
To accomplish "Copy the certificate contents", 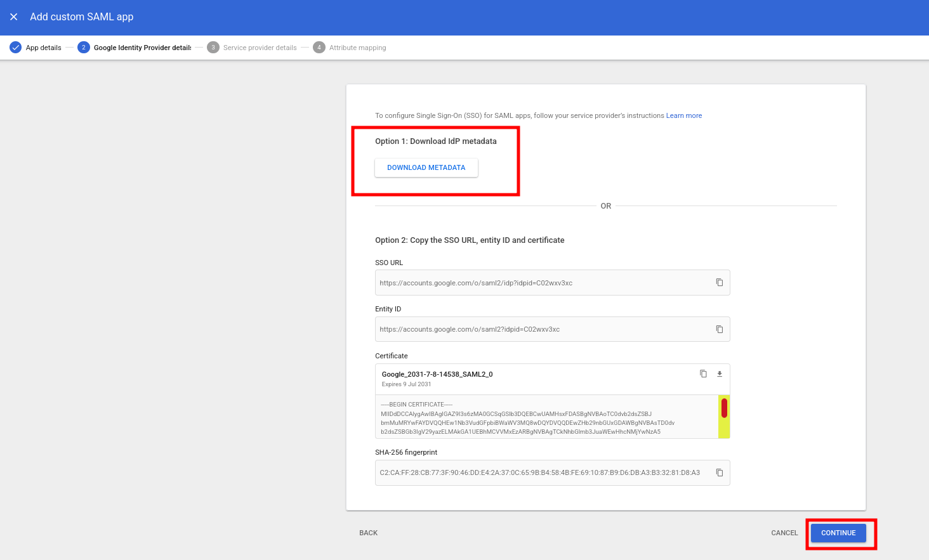I will (x=703, y=374).
